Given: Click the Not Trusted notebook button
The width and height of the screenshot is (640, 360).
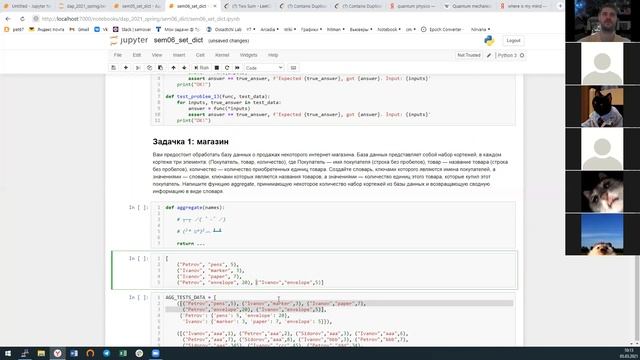Looking at the screenshot, I should point(469,55).
